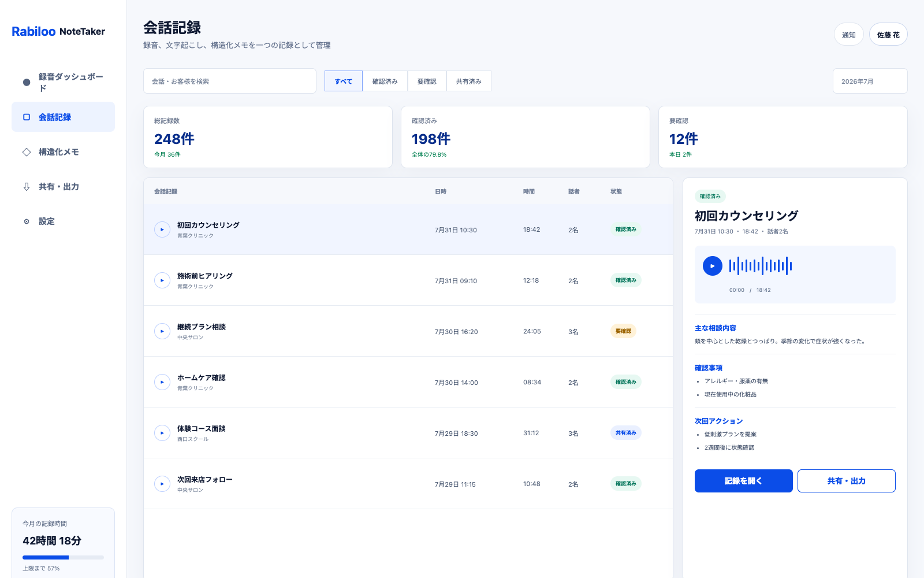
Task: Sort by the 日時 column header
Action: pyautogui.click(x=441, y=191)
